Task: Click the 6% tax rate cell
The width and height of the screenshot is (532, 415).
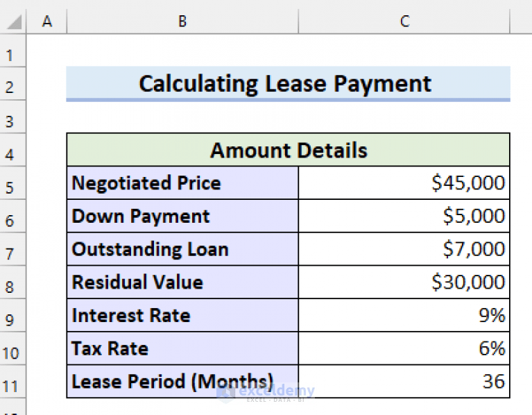Action: (404, 348)
